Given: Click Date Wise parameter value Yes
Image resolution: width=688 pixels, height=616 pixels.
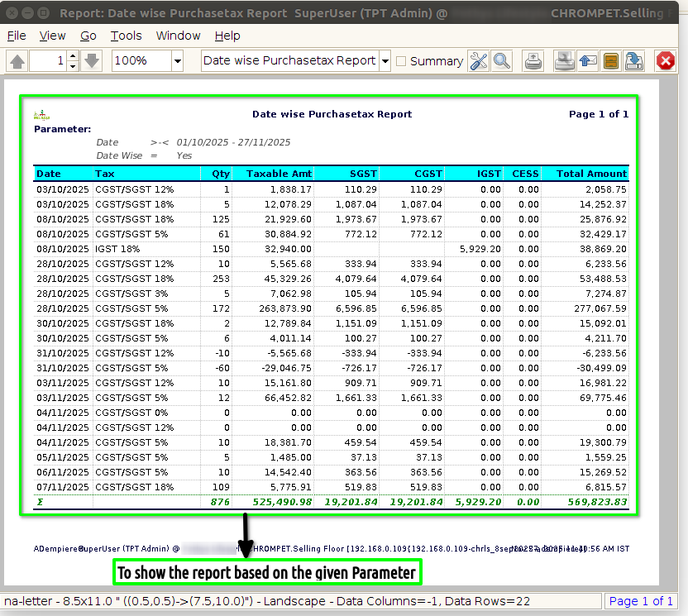Looking at the screenshot, I should tap(184, 155).
